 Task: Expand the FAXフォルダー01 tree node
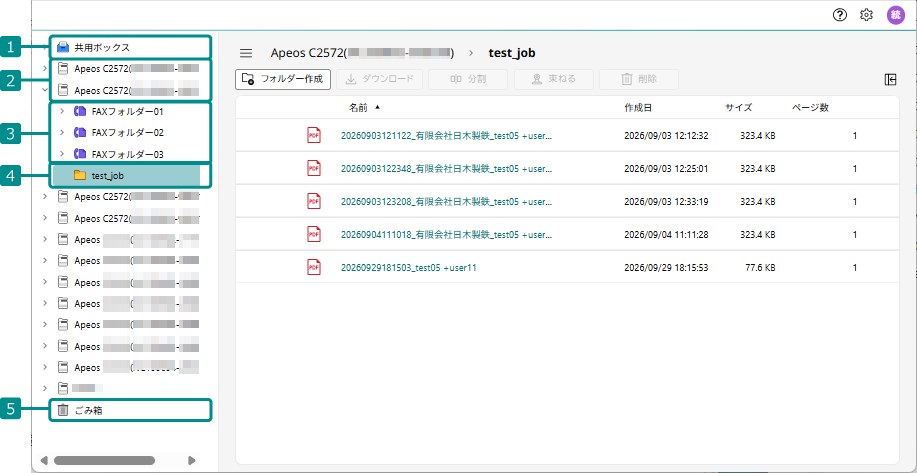tap(62, 111)
